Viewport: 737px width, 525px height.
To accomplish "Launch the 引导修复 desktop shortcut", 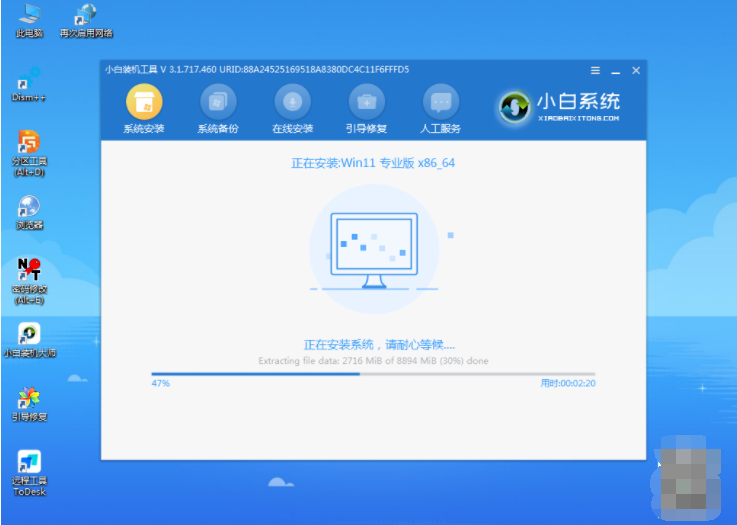I will [29, 404].
